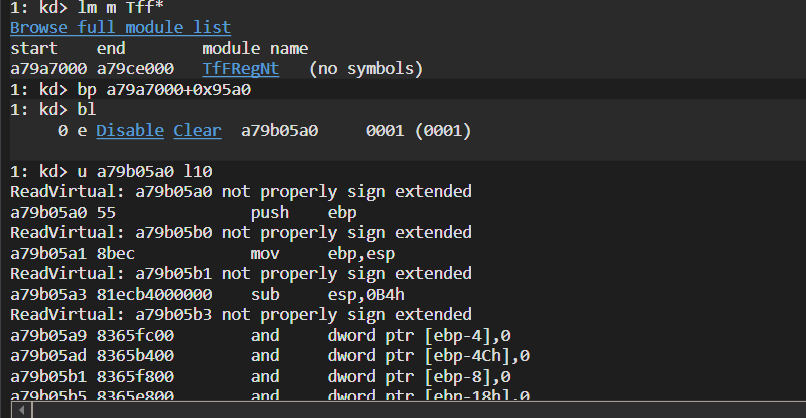Click the 'and dword ptr [ebp-4Ch],0' line
This screenshot has width=806, height=418.
click(270, 356)
